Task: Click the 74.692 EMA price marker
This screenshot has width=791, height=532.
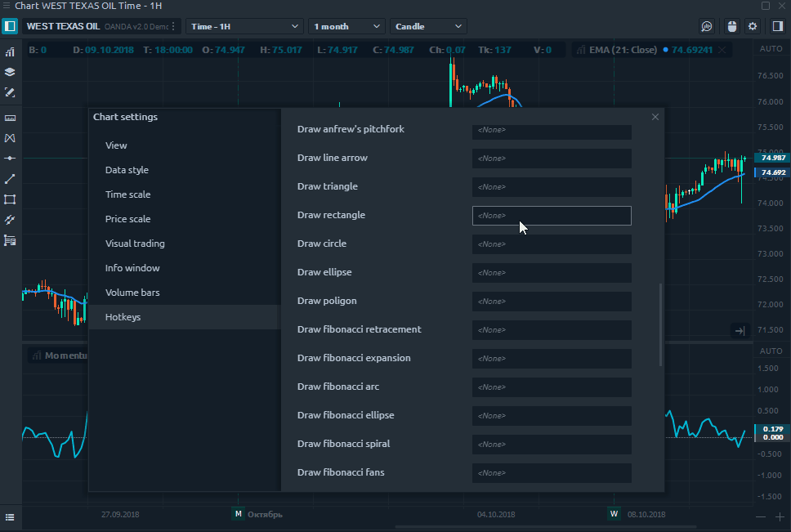Action: [x=772, y=172]
